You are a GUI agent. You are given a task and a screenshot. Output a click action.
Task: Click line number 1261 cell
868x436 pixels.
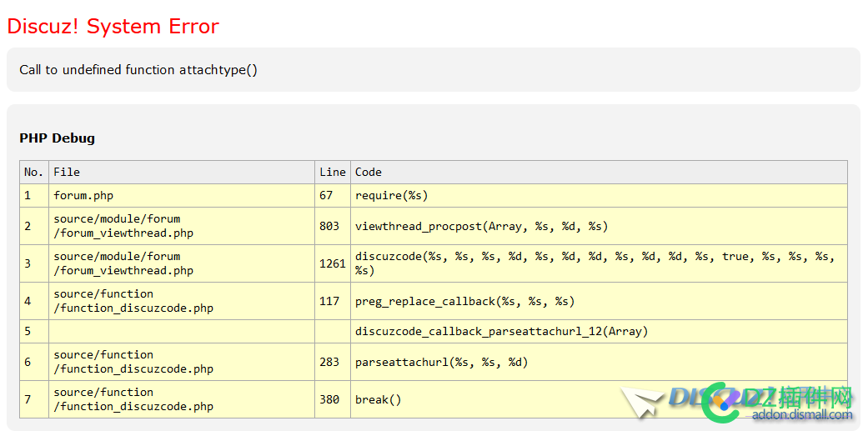point(332,263)
